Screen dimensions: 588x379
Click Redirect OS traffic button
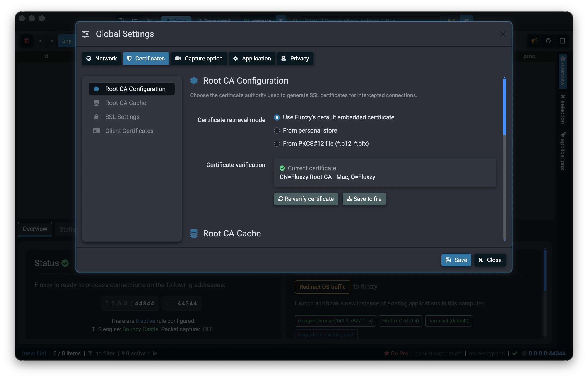(x=322, y=287)
